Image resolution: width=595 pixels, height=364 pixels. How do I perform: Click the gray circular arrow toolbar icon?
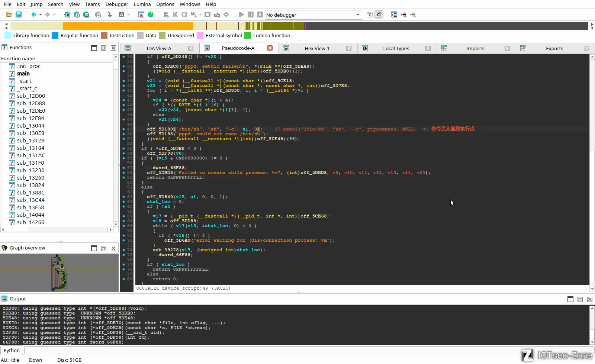[98, 15]
